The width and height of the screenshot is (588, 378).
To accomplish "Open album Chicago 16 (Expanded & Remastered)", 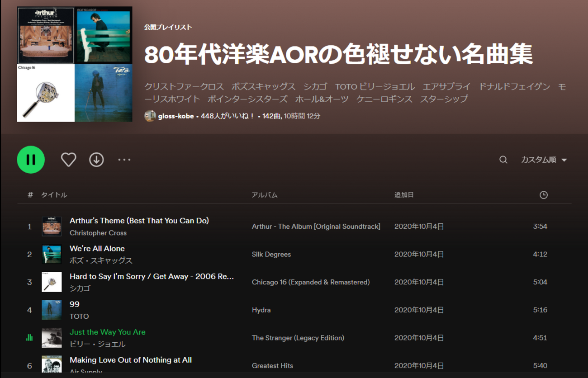I will (x=311, y=282).
